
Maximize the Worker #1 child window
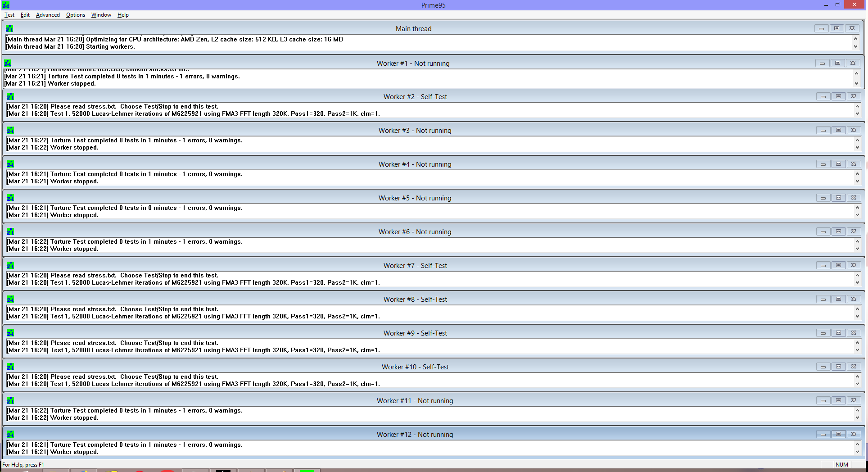(838, 63)
